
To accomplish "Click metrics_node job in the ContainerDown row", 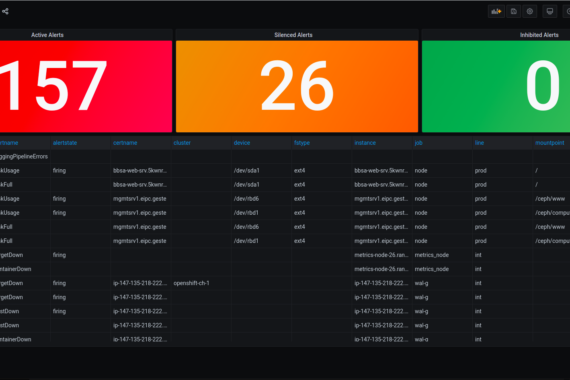I will 431,269.
